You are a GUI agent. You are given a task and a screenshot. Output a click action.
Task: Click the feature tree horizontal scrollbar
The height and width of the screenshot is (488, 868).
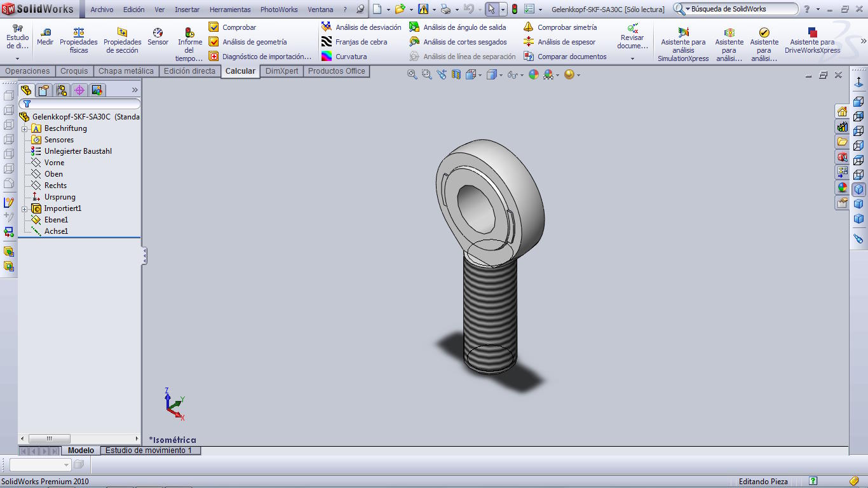(x=79, y=438)
